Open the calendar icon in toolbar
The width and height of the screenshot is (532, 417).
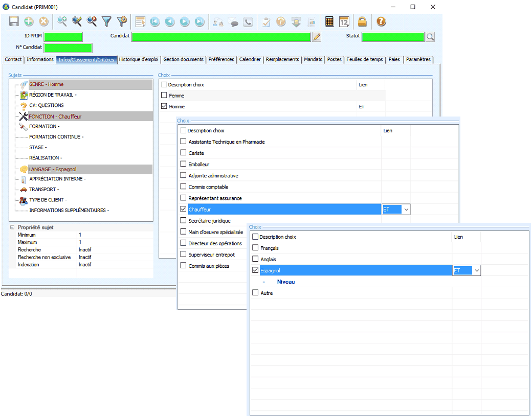click(344, 21)
